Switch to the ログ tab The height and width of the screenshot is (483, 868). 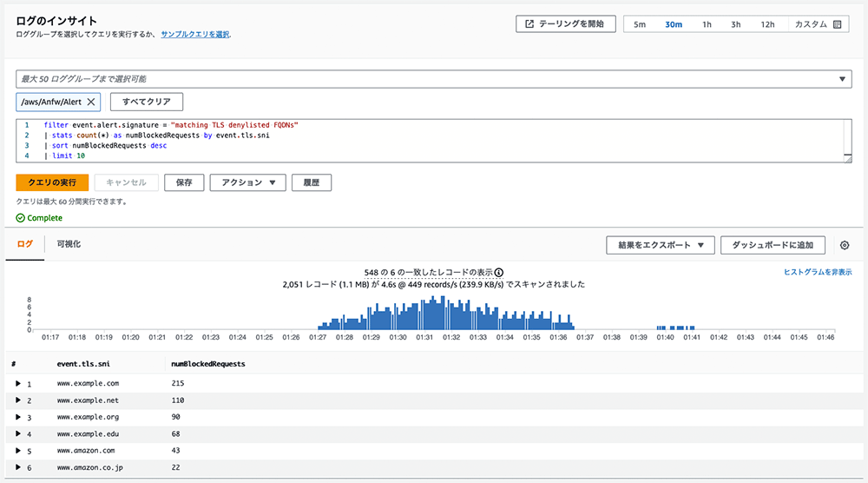pyautogui.click(x=25, y=244)
